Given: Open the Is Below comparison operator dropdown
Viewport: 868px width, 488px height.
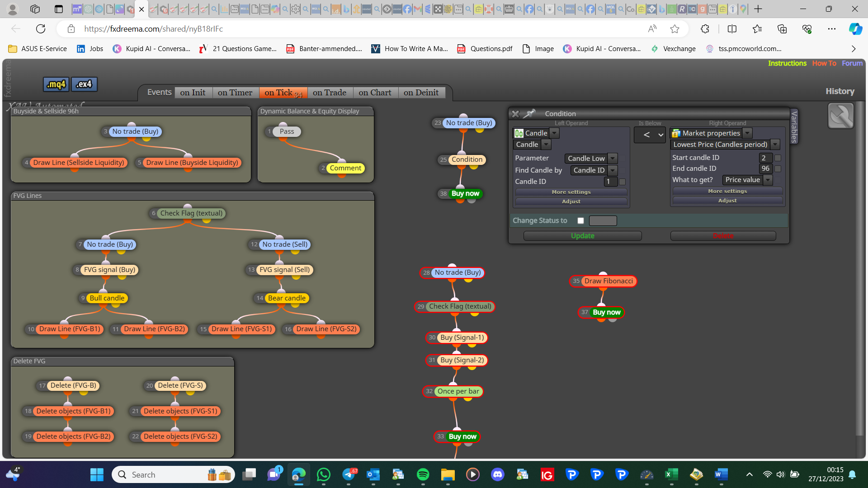Looking at the screenshot, I should pos(650,135).
